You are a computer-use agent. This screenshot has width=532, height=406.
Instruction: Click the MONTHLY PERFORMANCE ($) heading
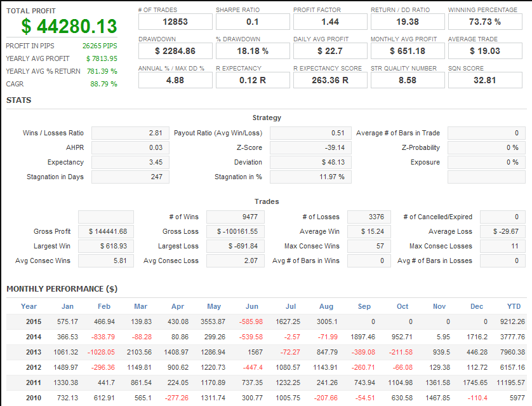click(62, 289)
